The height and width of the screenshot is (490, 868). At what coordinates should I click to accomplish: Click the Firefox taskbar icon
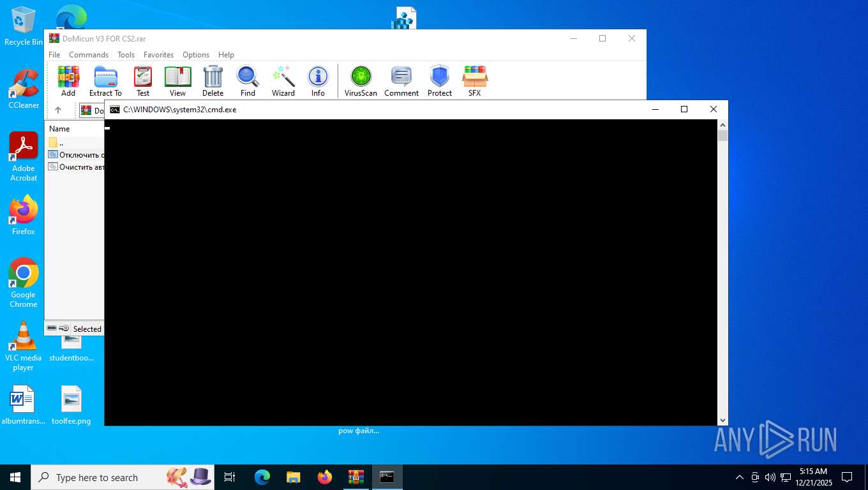[325, 477]
